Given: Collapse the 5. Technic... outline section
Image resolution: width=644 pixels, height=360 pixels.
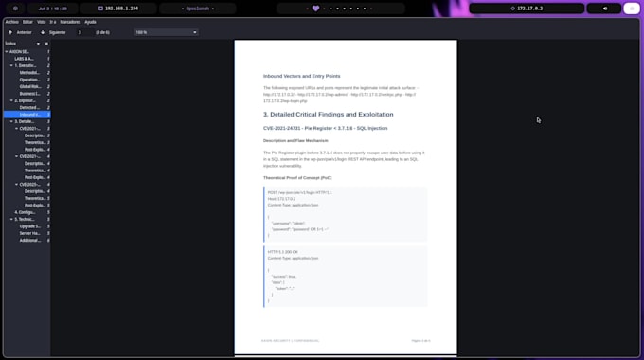Looking at the screenshot, I should coord(11,220).
